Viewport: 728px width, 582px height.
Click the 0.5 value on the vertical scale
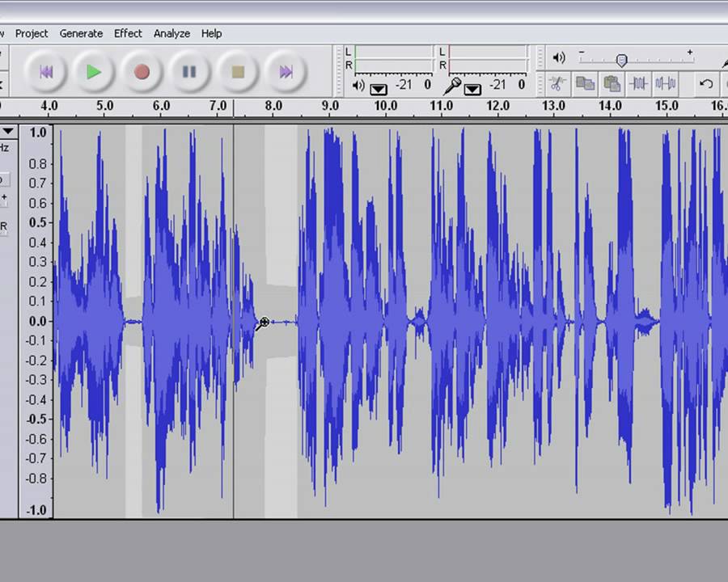tap(37, 222)
